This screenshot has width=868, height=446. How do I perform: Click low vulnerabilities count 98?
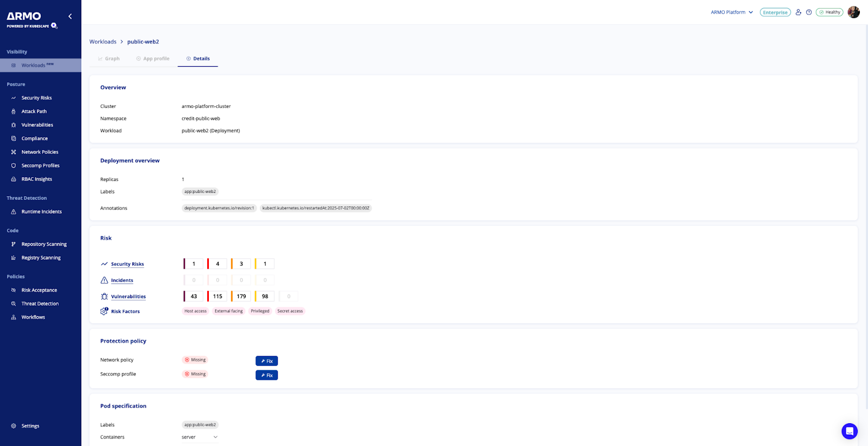pos(265,296)
